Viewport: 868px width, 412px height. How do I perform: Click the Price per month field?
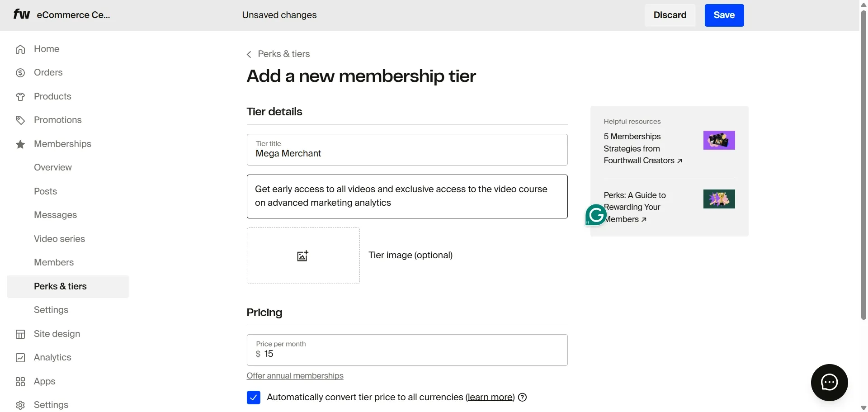point(407,350)
